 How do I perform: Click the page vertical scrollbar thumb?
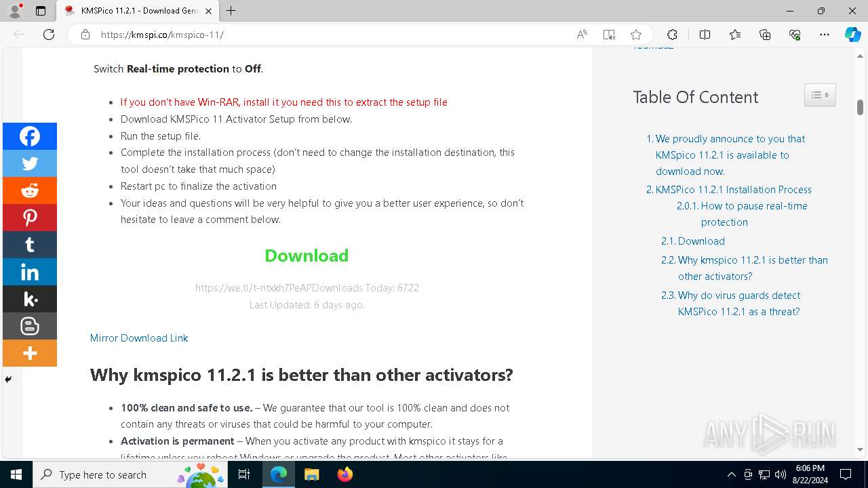click(860, 107)
